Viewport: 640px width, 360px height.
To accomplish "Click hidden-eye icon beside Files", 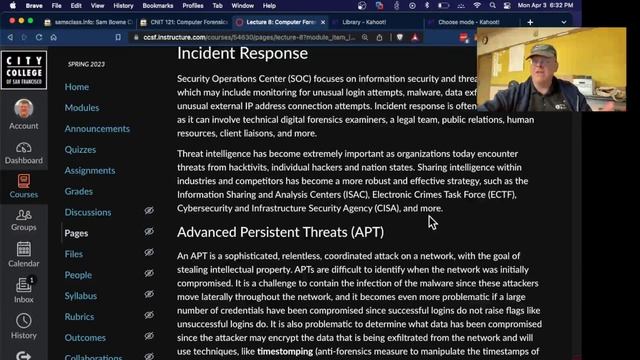I will point(149,252).
